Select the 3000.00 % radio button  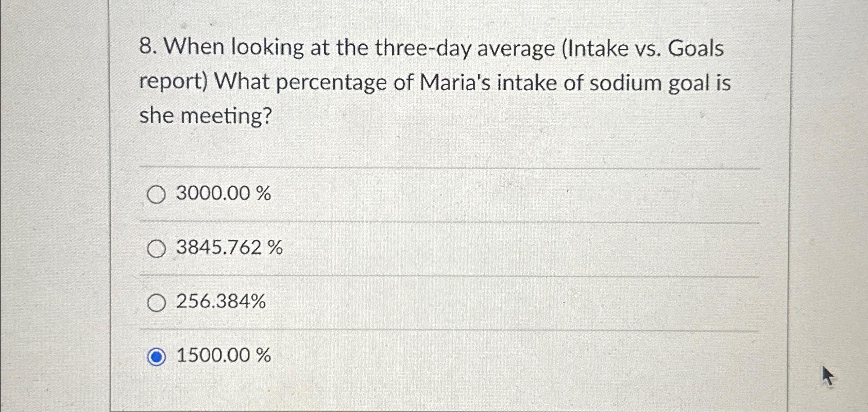point(156,195)
